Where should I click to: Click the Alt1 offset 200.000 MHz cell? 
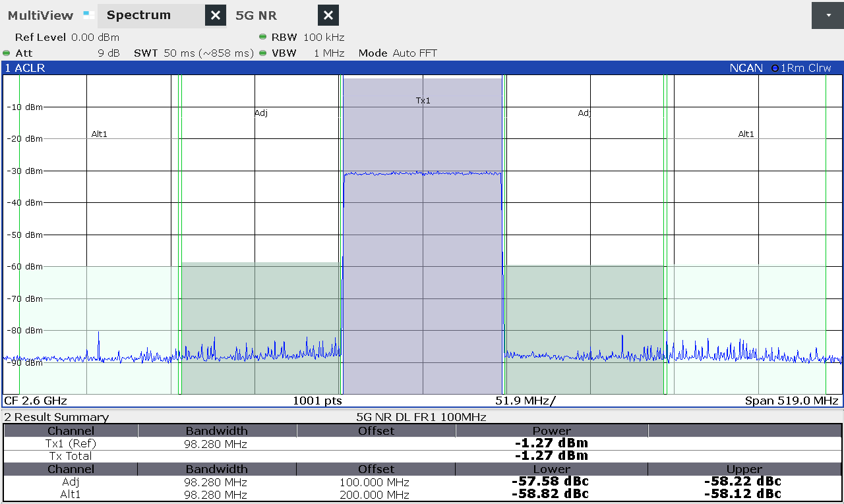tap(376, 495)
